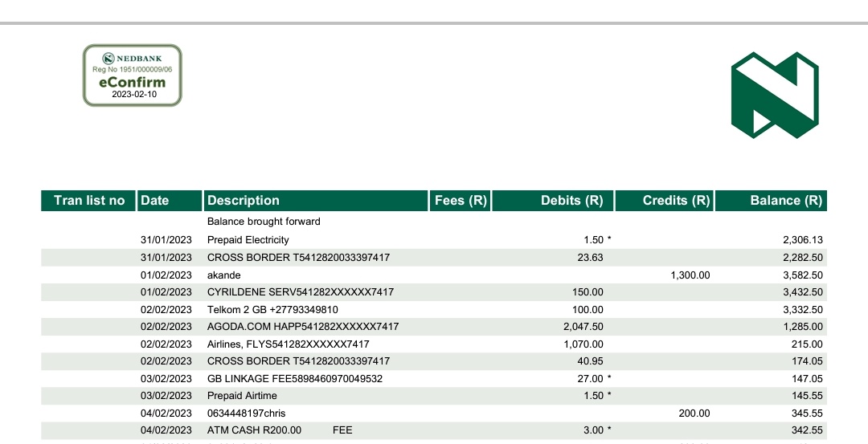This screenshot has width=868, height=444.
Task: Click the 342.55 balance value
Action: click(x=807, y=430)
